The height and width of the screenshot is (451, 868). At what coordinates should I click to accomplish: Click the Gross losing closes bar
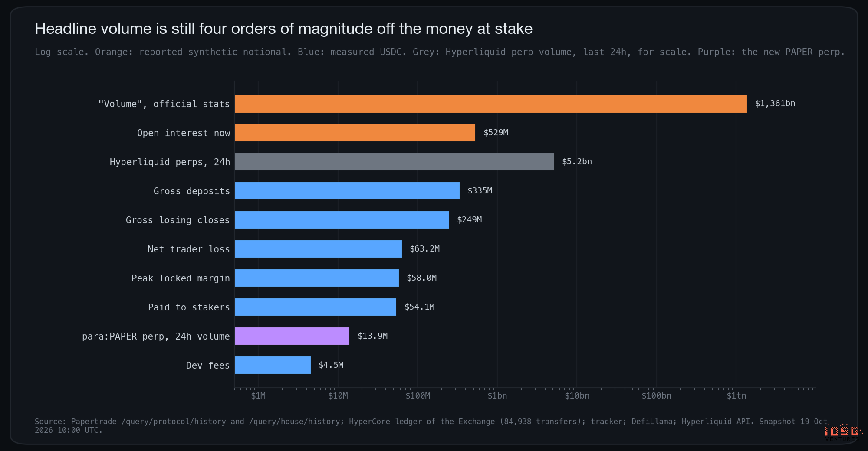342,220
